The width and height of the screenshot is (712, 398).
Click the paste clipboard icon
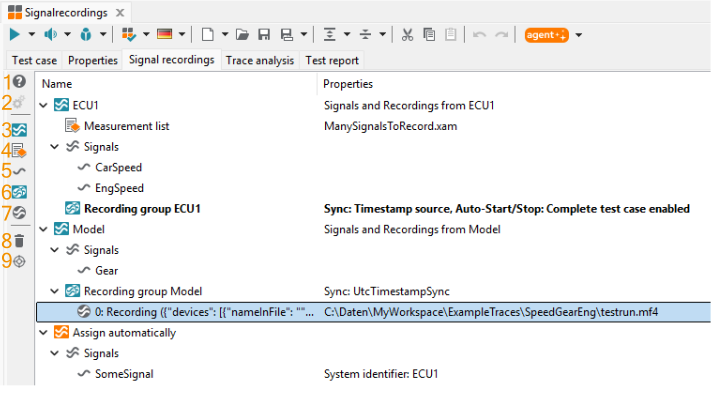[x=450, y=35]
